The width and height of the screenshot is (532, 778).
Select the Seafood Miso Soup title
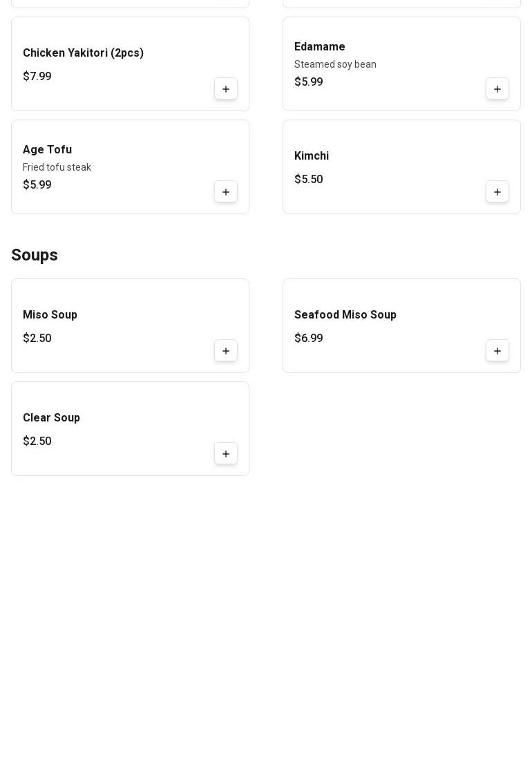[x=345, y=315]
